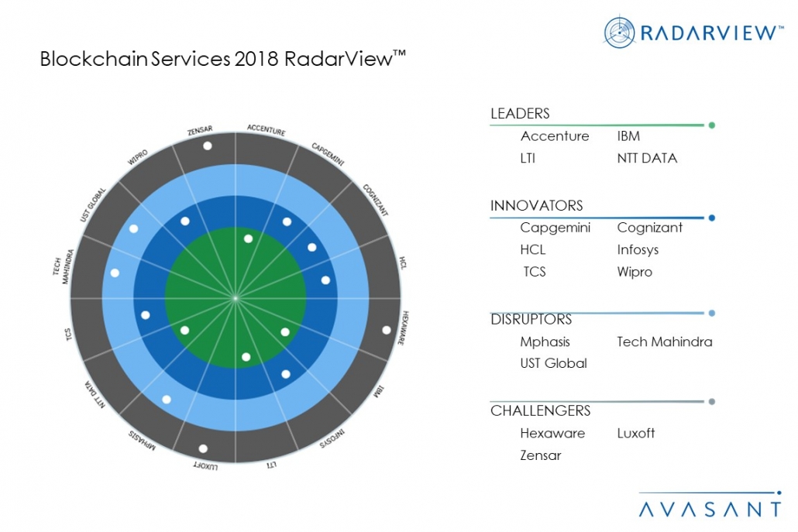Select NTT DATA in the Leaders list
Viewport: 798px width, 532px height.
click(647, 158)
